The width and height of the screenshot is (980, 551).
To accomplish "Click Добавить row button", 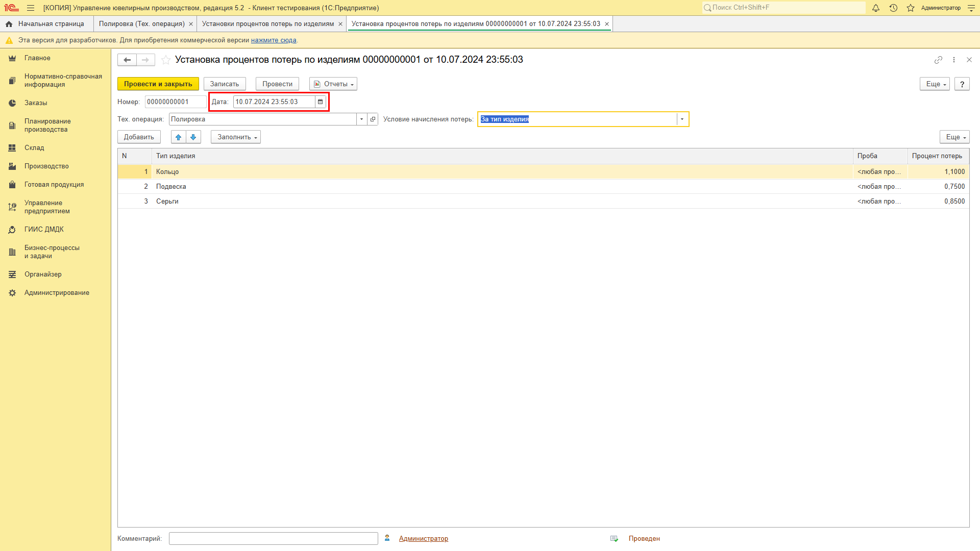I will 139,137.
